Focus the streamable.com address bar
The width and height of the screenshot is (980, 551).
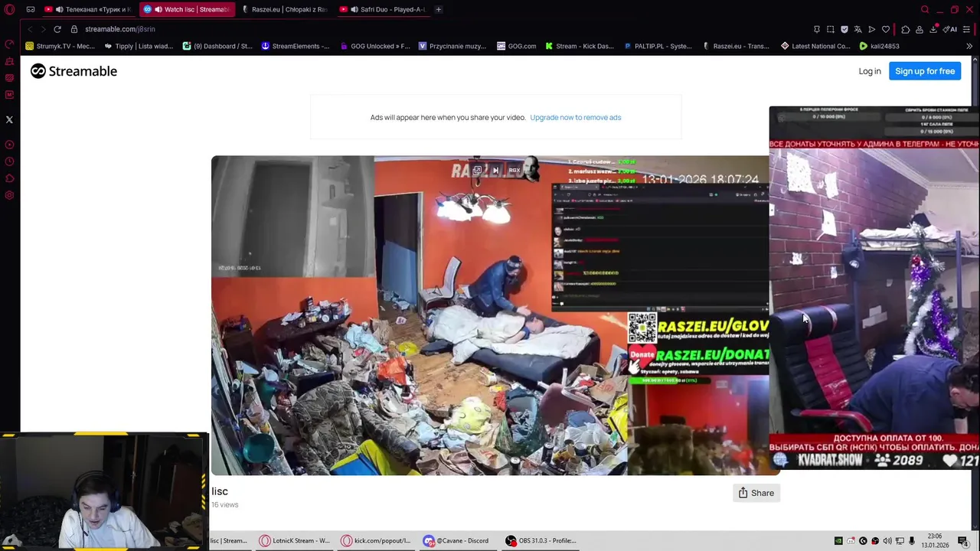coord(120,29)
